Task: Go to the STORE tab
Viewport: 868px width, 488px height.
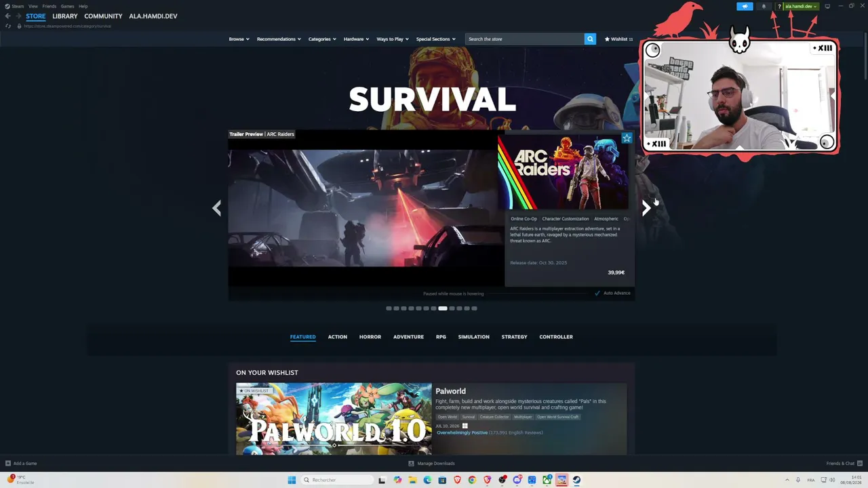Action: click(x=36, y=16)
